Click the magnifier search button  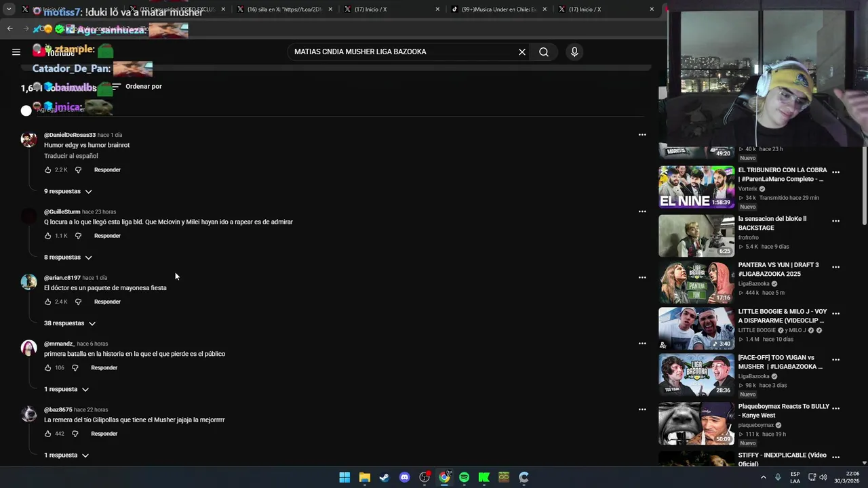click(x=544, y=52)
